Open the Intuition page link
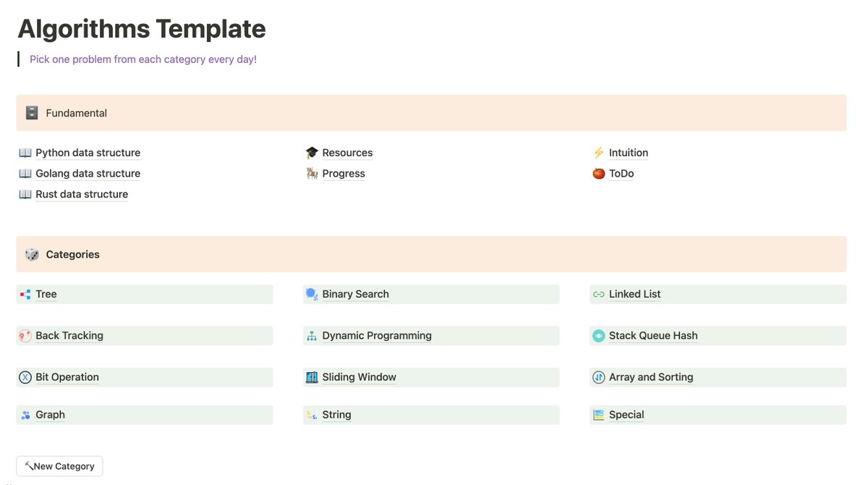Screen dimensions: 868x485 tap(629, 153)
